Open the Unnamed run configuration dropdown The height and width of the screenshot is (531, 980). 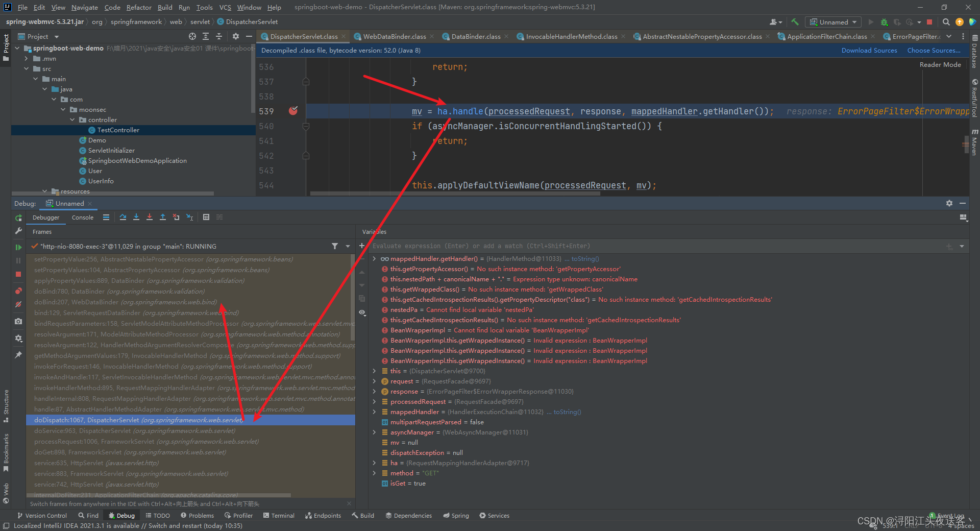833,22
